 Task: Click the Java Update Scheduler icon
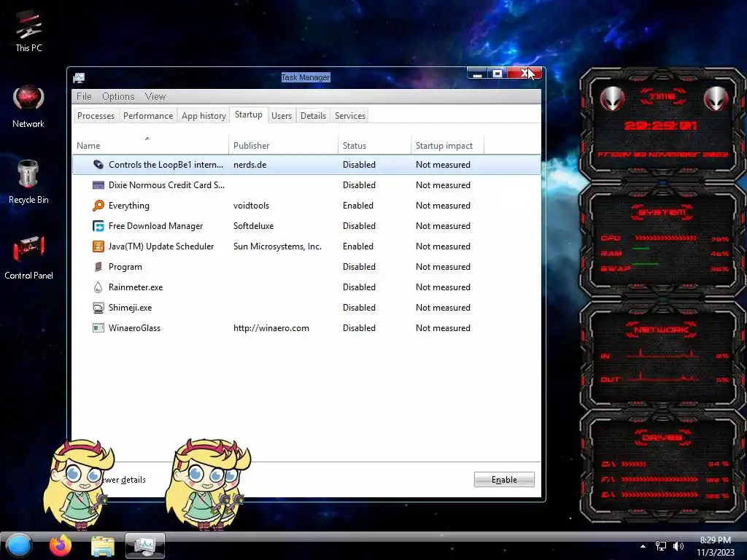[98, 246]
